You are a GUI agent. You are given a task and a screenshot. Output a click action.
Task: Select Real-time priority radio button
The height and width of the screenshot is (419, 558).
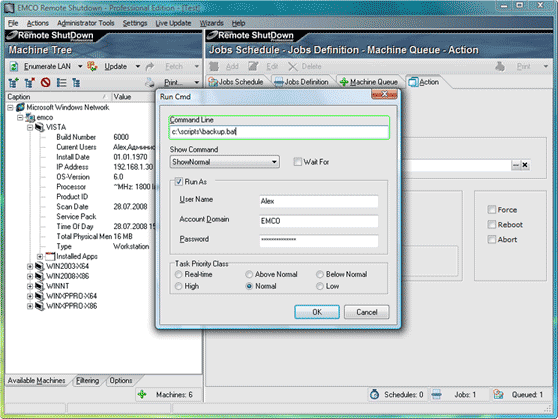click(179, 274)
